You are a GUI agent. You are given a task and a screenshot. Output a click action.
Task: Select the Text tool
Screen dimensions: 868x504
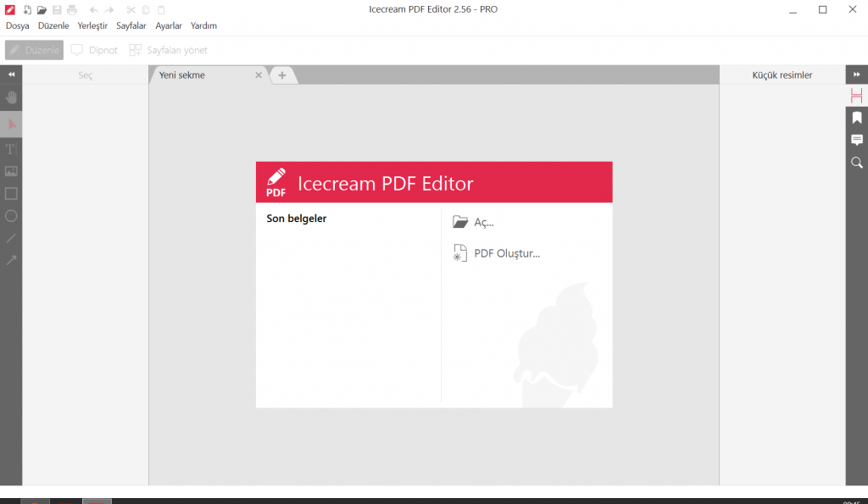click(x=11, y=149)
